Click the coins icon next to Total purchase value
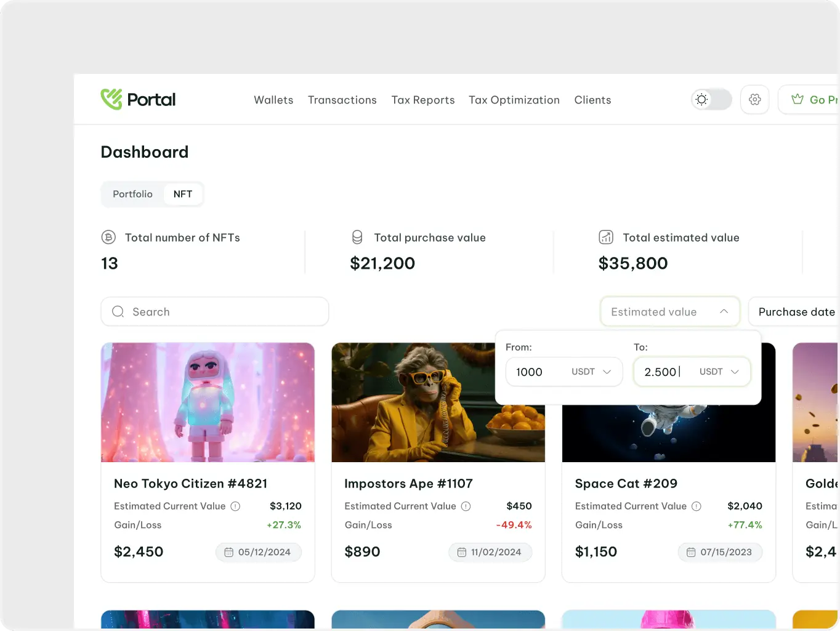 click(x=357, y=237)
